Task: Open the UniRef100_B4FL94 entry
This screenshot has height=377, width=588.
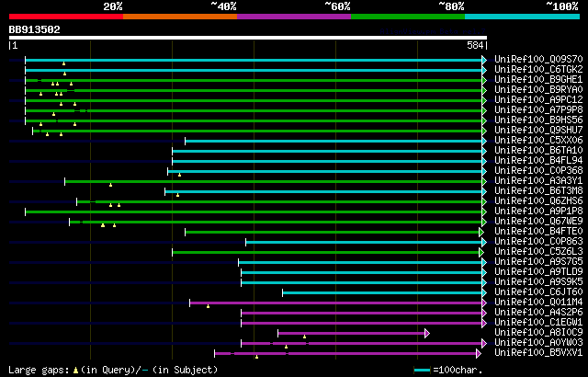Action: click(x=538, y=161)
